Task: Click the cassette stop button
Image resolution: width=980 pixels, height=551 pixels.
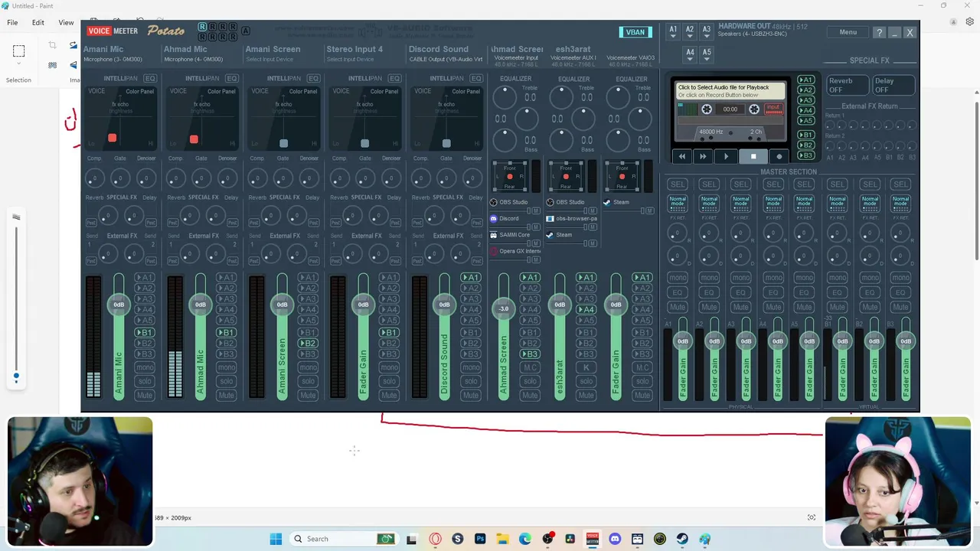Action: [753, 156]
